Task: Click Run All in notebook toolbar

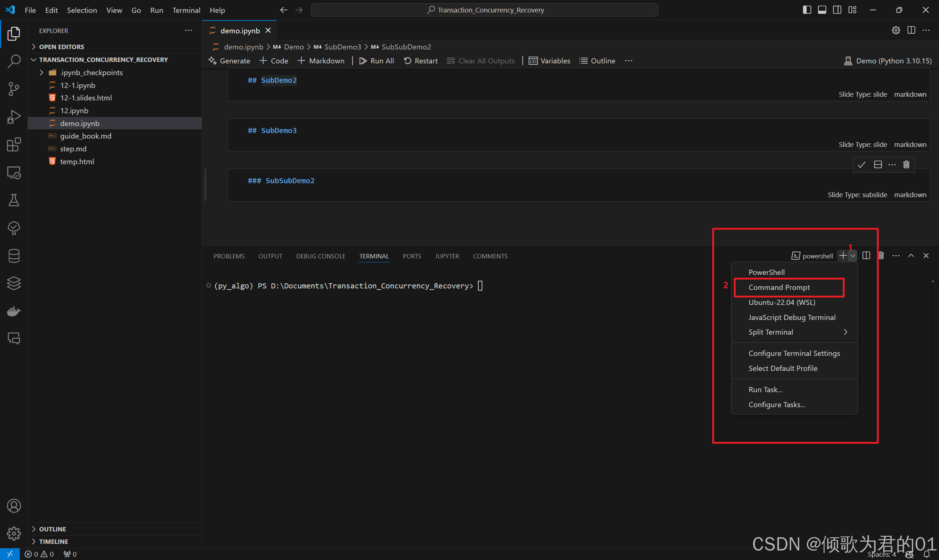Action: click(376, 61)
